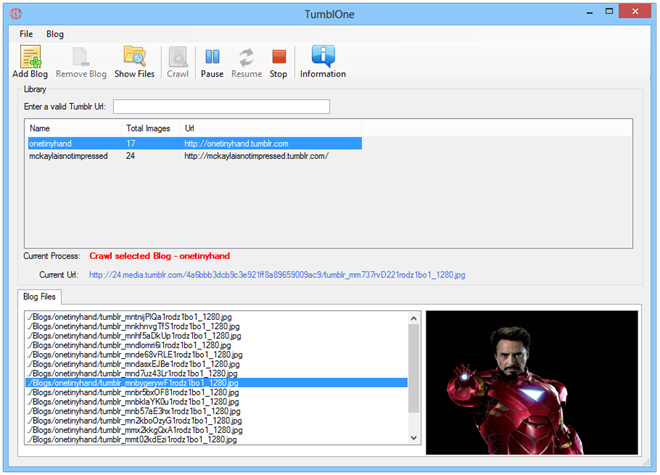Viewport: 660px width, 475px height.
Task: Select file tumblr_mnbklaYK0u1rodz1bo1_1280.jpg
Action: coord(216,402)
